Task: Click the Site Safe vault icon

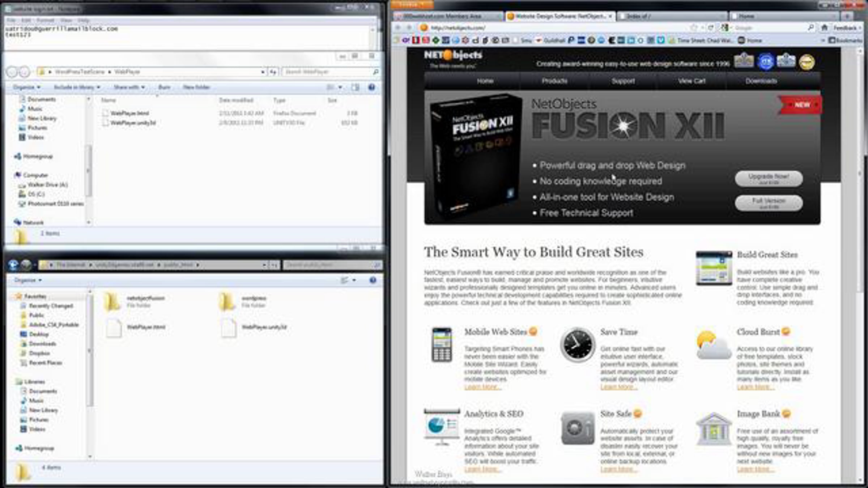Action: tap(578, 428)
